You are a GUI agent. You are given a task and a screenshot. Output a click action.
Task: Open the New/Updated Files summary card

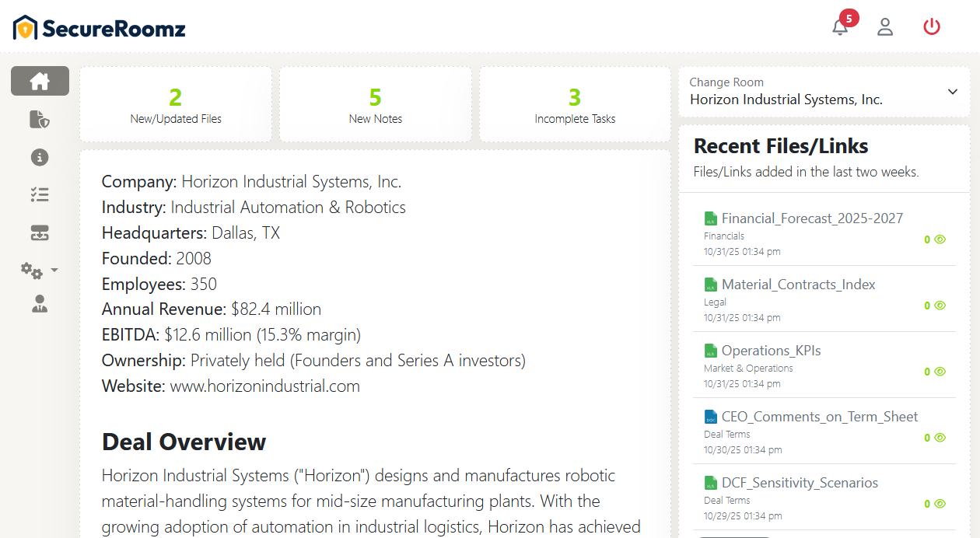176,105
